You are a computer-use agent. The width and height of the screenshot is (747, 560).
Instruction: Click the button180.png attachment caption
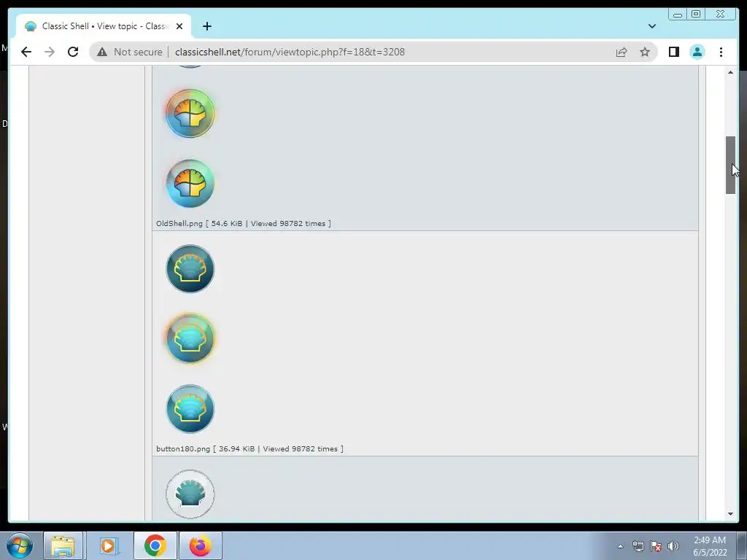pyautogui.click(x=249, y=448)
